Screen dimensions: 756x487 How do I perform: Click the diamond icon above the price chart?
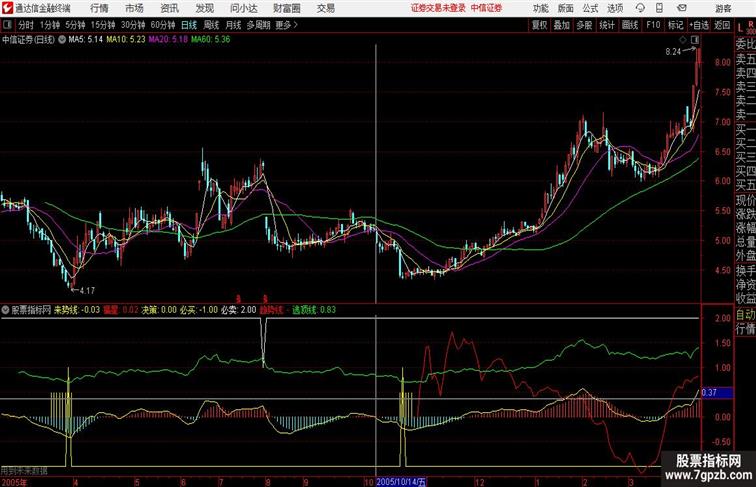683,40
